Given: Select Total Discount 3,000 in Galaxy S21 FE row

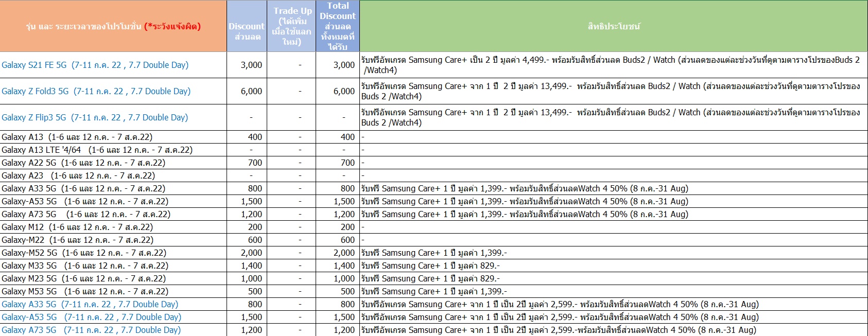Looking at the screenshot, I should pyautogui.click(x=338, y=65).
